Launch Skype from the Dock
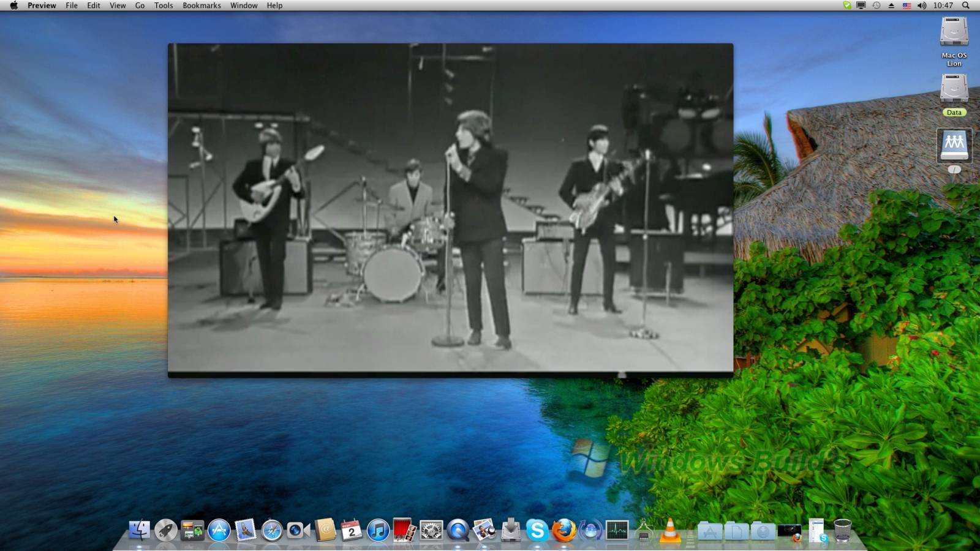Viewport: 980px width, 551px height. coord(537,530)
